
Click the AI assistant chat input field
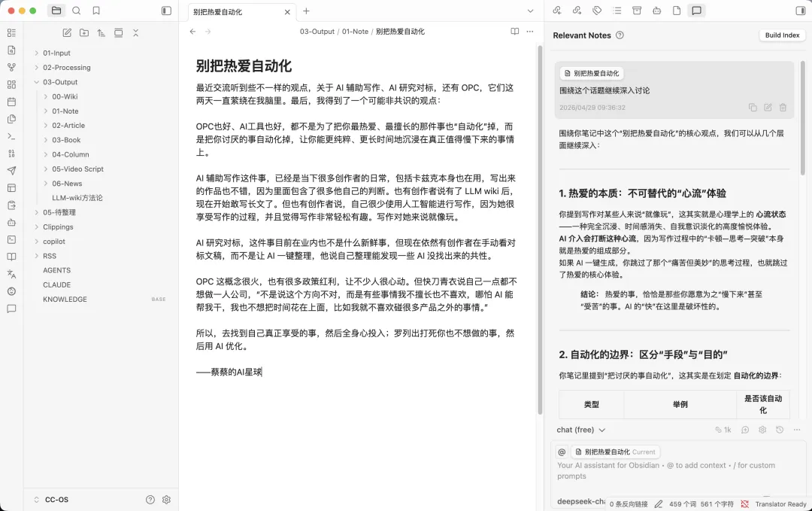point(669,470)
